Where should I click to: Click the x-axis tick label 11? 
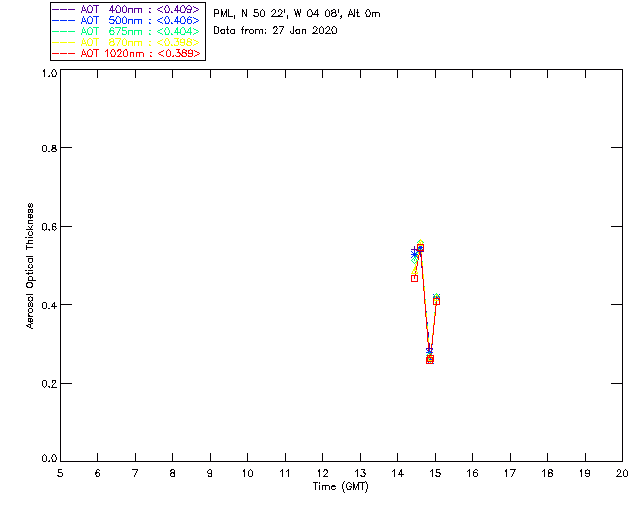(x=285, y=473)
